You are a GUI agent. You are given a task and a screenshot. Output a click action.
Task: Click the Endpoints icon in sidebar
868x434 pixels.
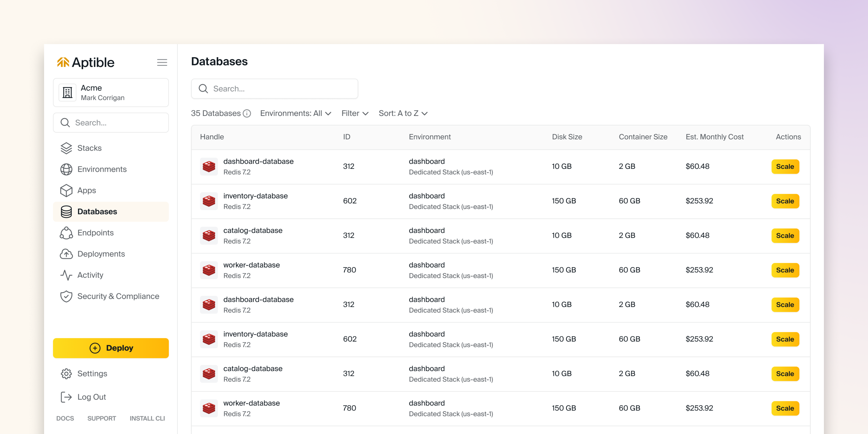(x=66, y=233)
